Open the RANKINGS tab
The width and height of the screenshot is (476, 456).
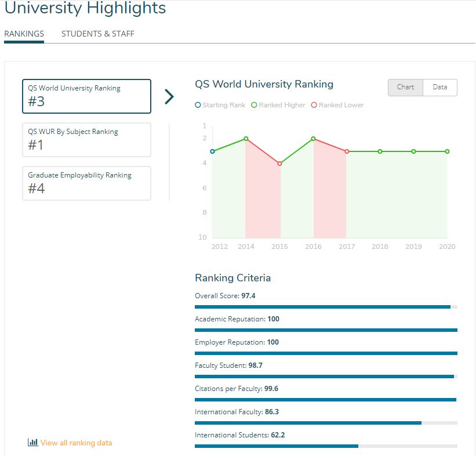click(x=24, y=34)
